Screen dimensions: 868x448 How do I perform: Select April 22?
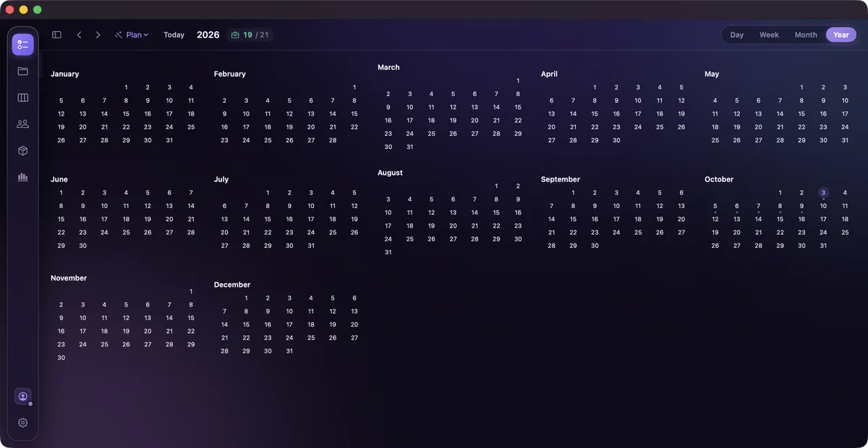[x=595, y=127]
